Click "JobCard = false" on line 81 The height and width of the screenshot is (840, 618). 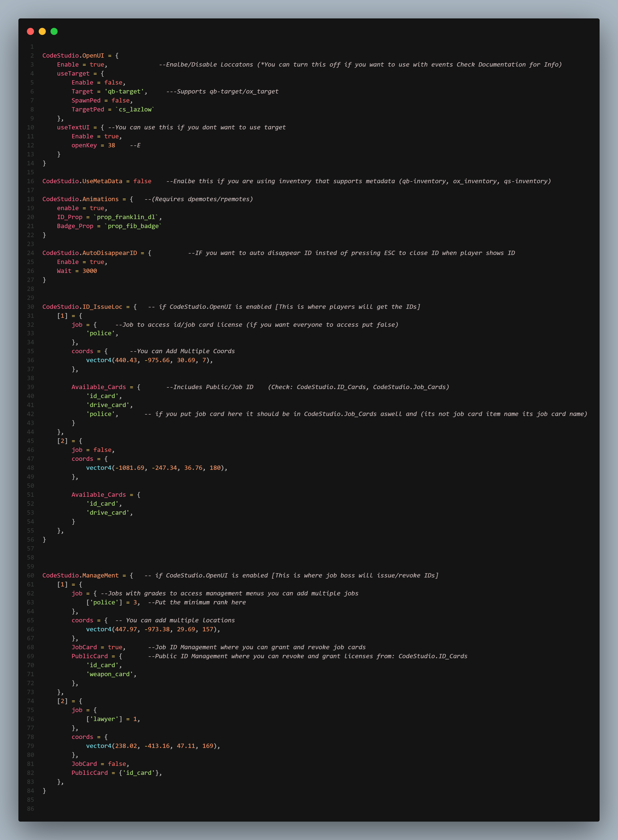coord(99,764)
